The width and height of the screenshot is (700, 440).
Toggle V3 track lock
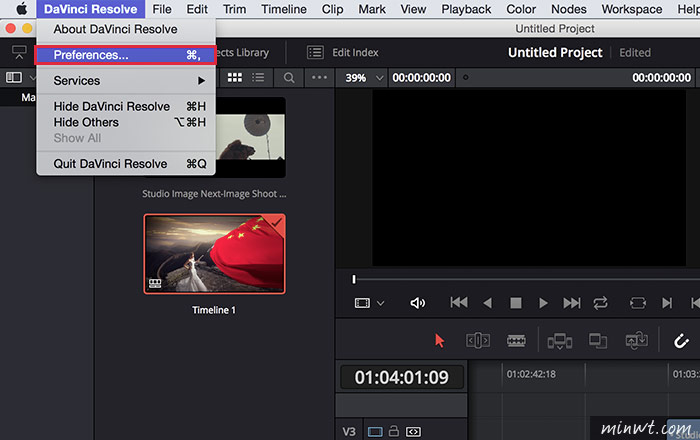pyautogui.click(x=394, y=431)
